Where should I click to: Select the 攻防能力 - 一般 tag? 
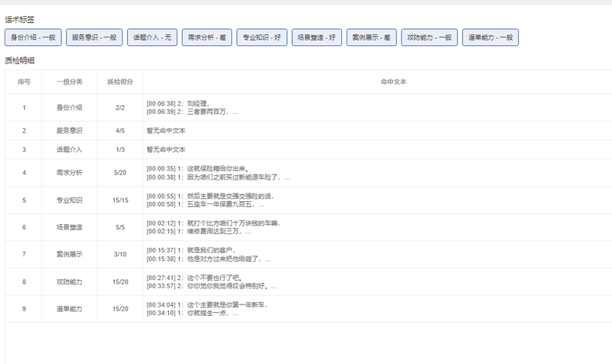[x=429, y=37]
